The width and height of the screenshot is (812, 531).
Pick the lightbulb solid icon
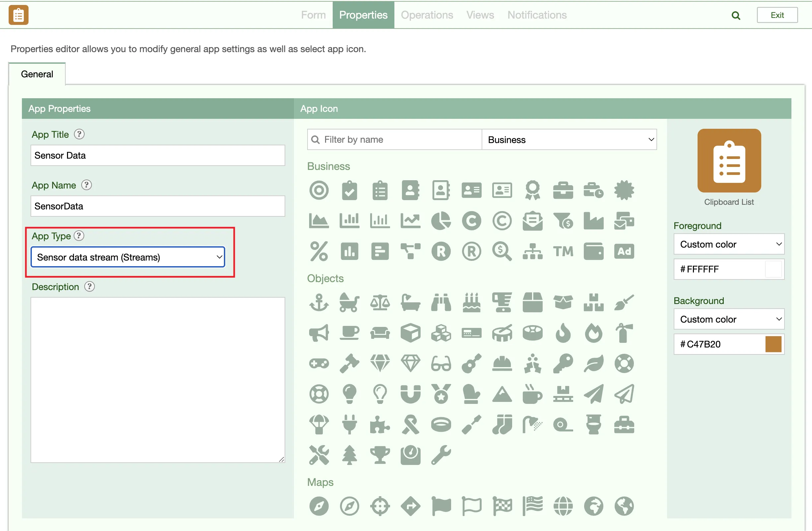click(349, 394)
